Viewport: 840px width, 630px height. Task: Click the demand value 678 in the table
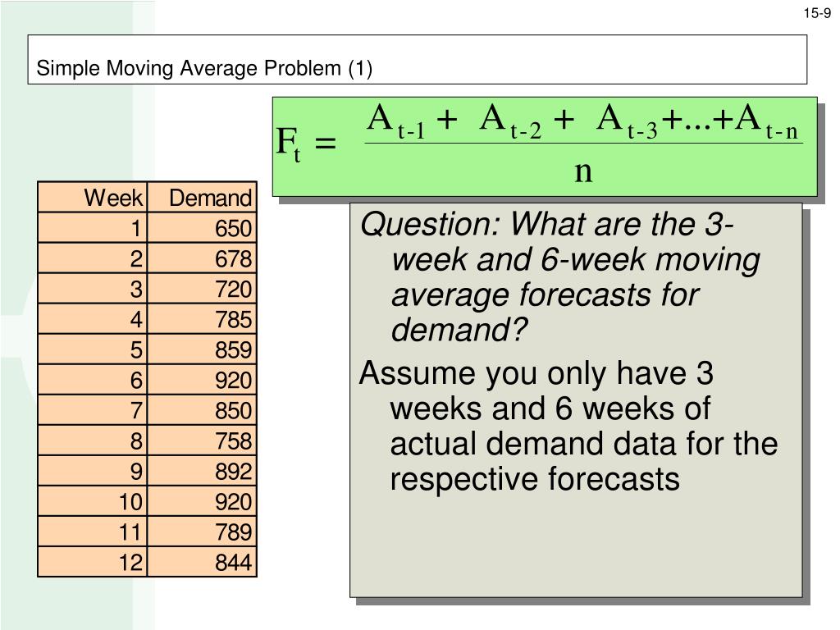(202, 258)
